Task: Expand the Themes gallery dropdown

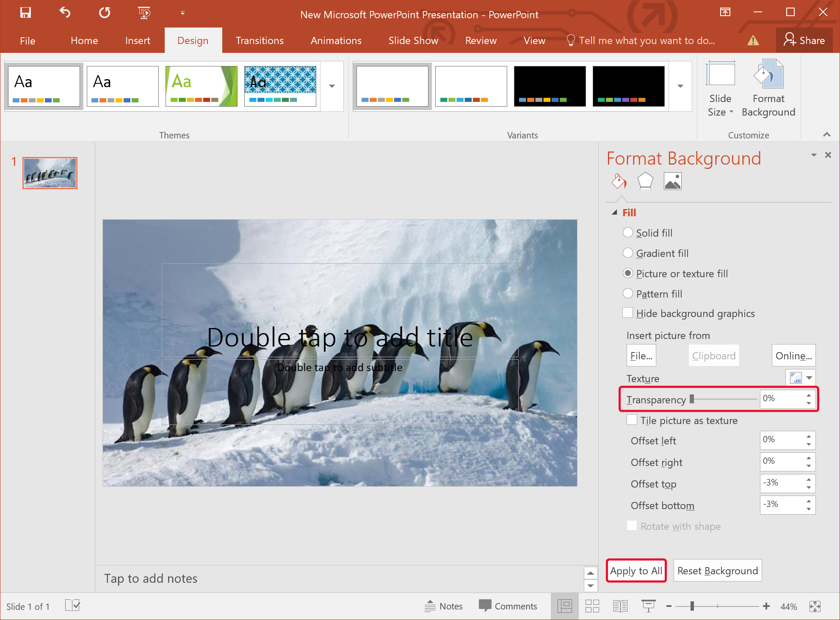Action: (332, 85)
